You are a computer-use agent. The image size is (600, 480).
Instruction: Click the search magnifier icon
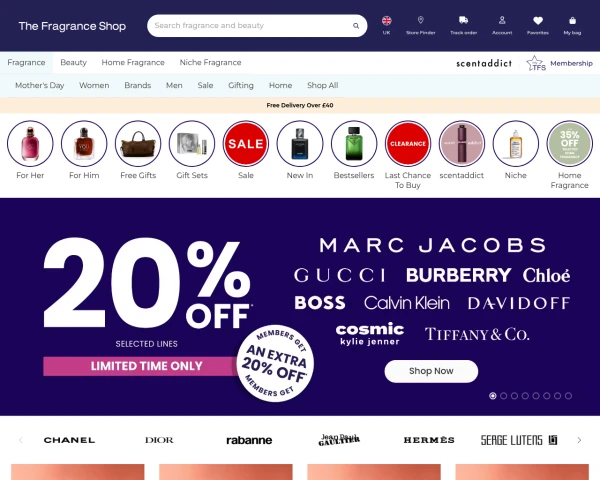point(356,26)
